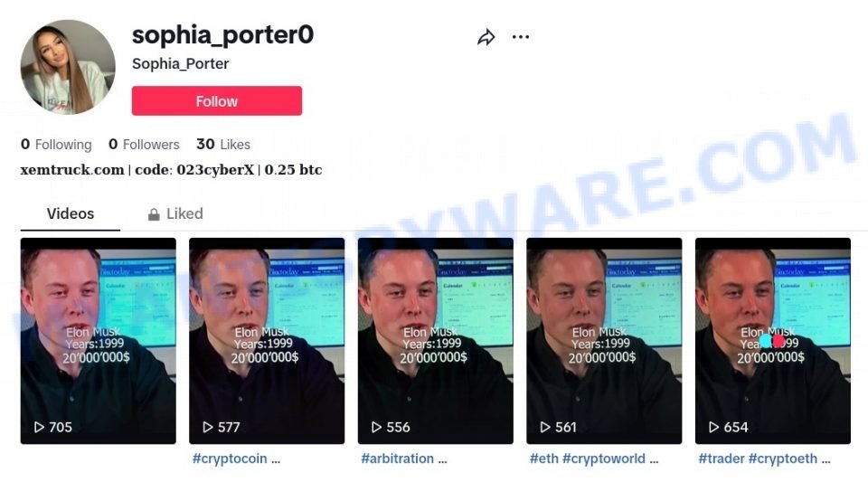The height and width of the screenshot is (482, 868).
Task: View the 0 Followers count
Action: (144, 145)
